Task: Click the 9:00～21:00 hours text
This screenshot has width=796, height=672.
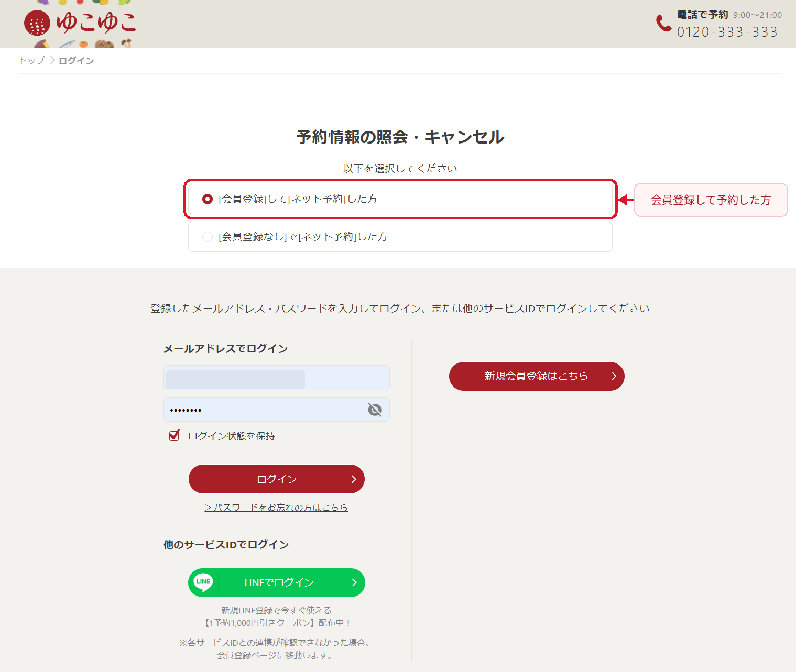Action: (758, 15)
